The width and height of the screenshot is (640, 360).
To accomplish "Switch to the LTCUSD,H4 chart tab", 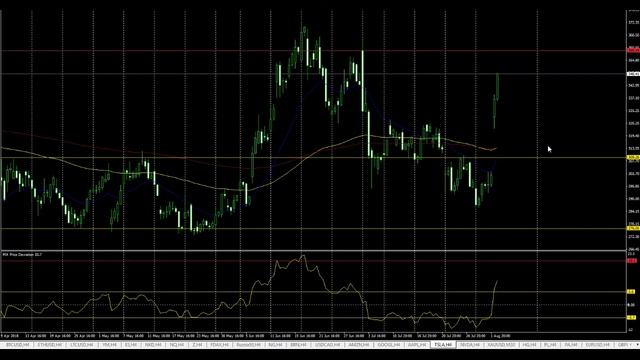I will pyautogui.click(x=82, y=345).
